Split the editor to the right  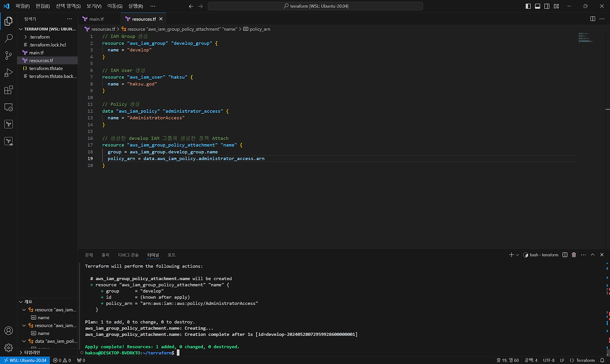coord(592,19)
